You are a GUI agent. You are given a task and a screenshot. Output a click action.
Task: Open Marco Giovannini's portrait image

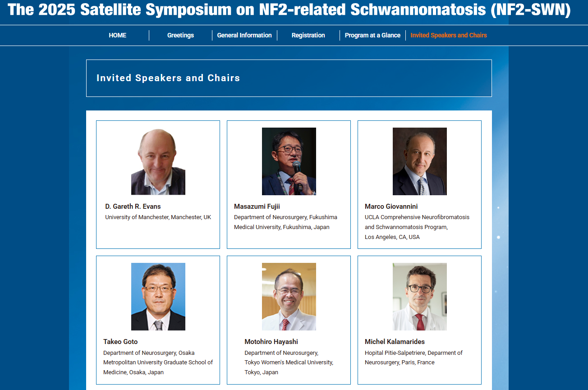[x=419, y=161]
